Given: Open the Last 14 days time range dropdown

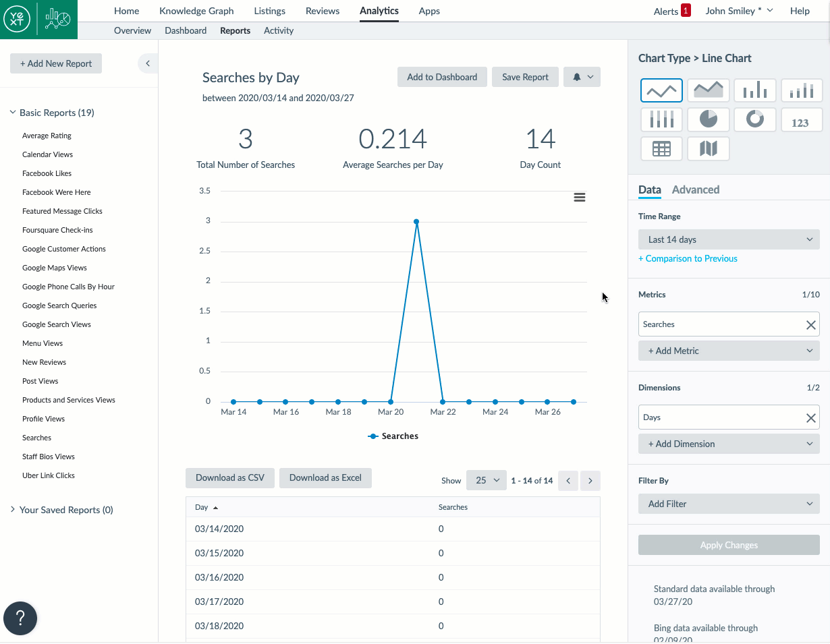Looking at the screenshot, I should (x=729, y=239).
